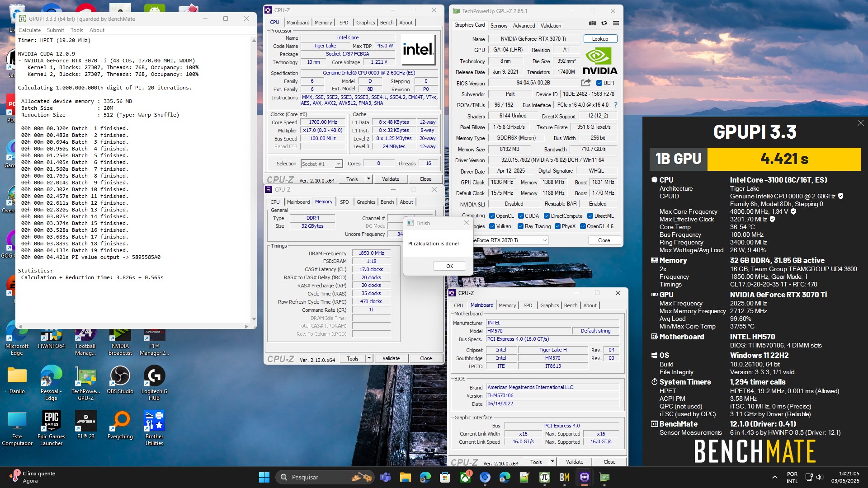Image resolution: width=868 pixels, height=488 pixels.
Task: Click the GPU-Z screenshot camera icon
Action: [x=592, y=23]
